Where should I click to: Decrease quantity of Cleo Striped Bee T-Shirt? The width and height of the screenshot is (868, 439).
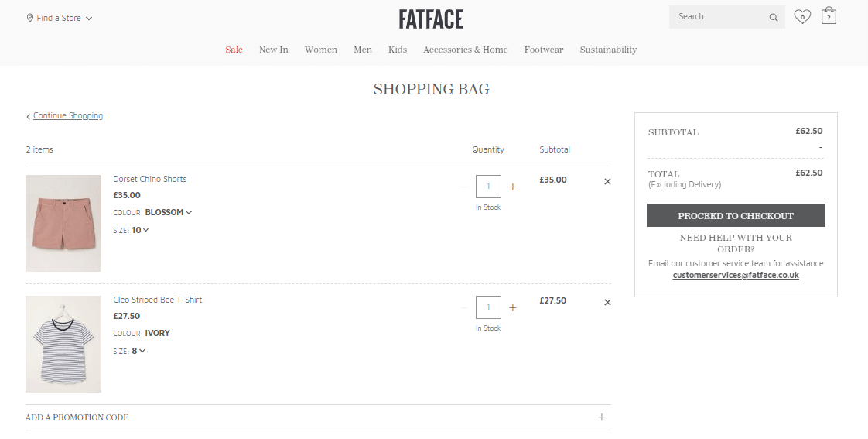click(x=464, y=307)
